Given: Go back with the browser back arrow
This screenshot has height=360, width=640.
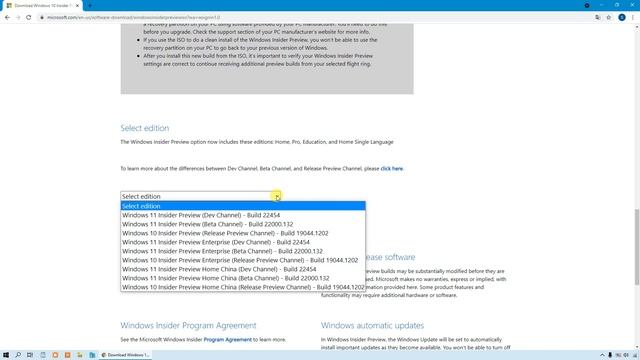Looking at the screenshot, I should (7, 18).
